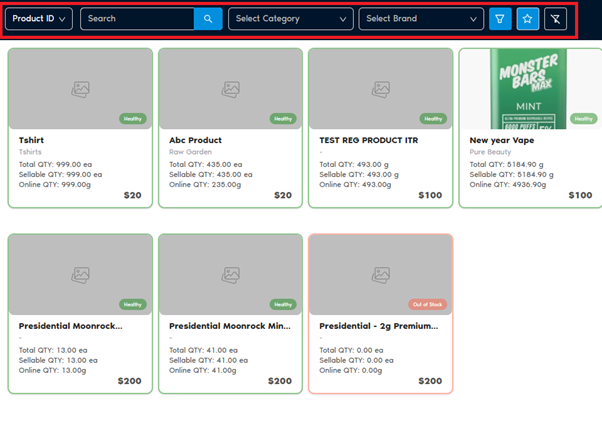Toggle favorites with the star icon

click(x=528, y=19)
